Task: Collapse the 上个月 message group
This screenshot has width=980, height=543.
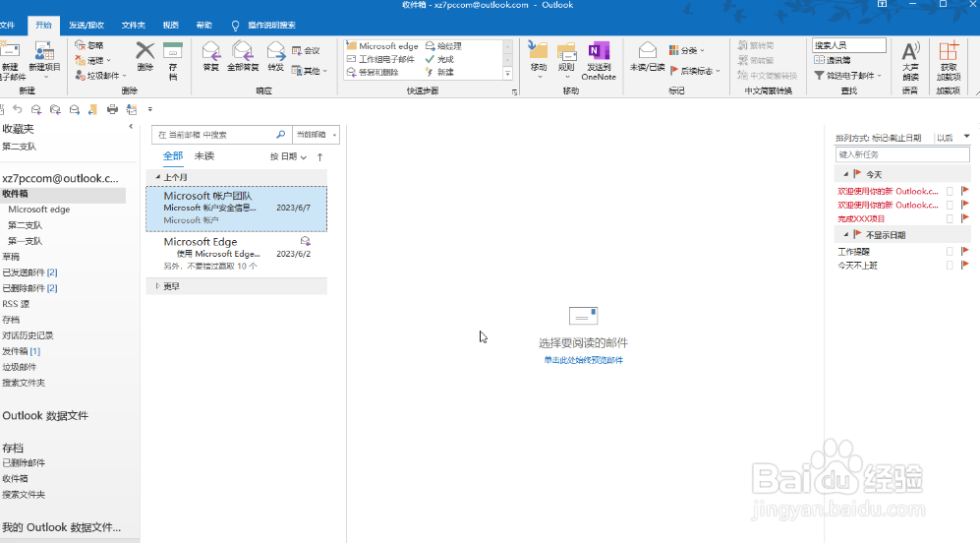Action: coord(158,177)
